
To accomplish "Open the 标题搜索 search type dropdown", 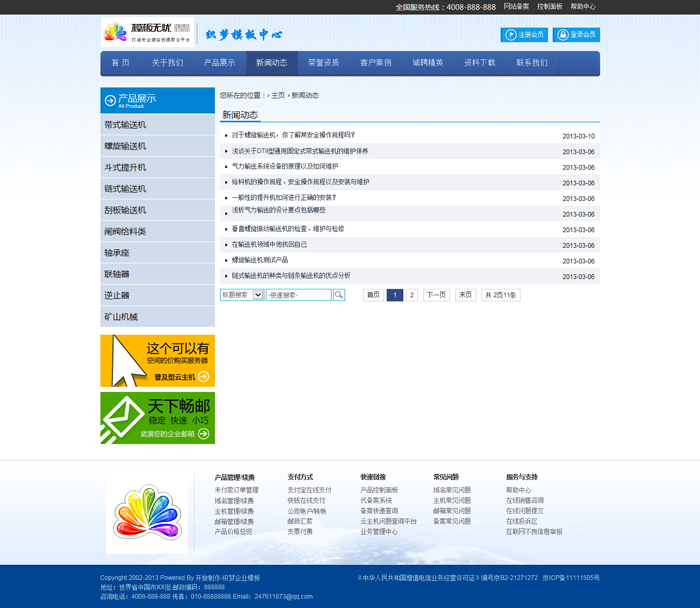I will pos(258,295).
